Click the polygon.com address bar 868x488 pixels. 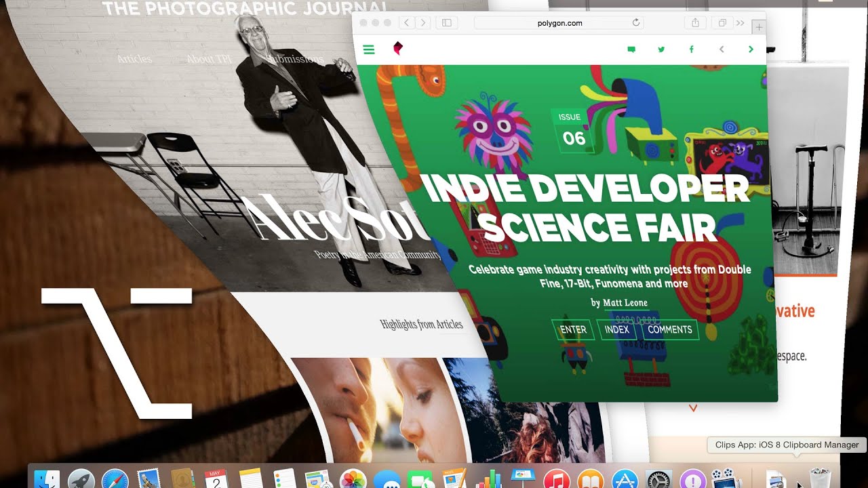coord(559,23)
